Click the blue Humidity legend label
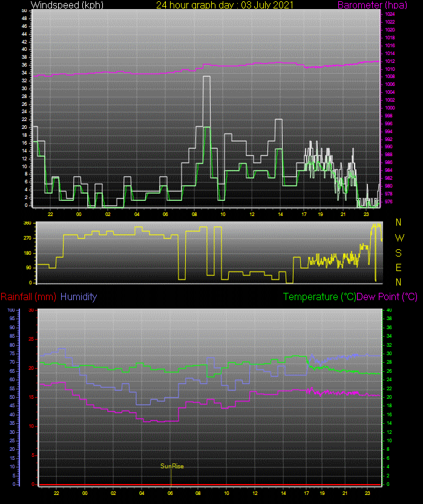423x504 pixels. (79, 296)
